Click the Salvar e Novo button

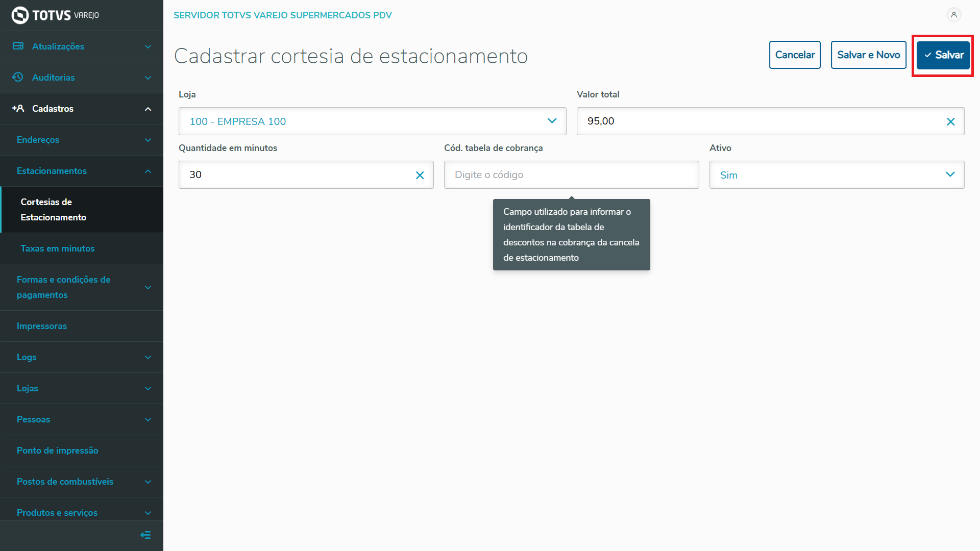tap(868, 55)
